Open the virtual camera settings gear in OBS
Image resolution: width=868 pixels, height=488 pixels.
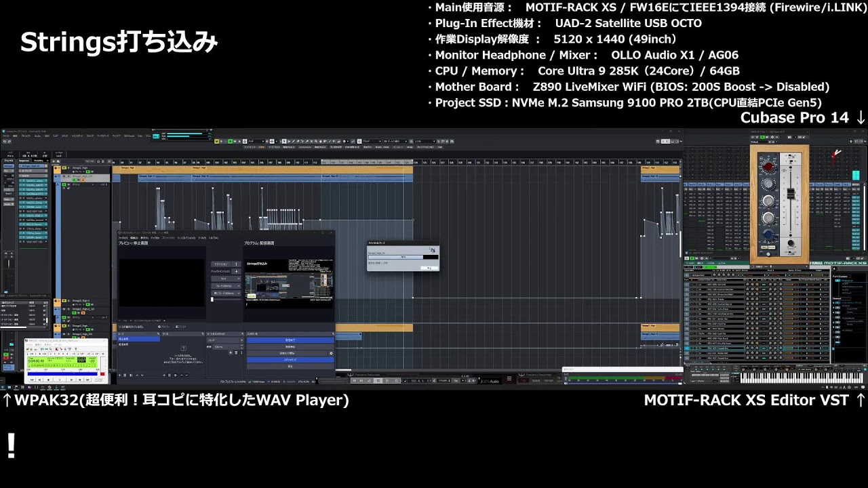pos(331,353)
